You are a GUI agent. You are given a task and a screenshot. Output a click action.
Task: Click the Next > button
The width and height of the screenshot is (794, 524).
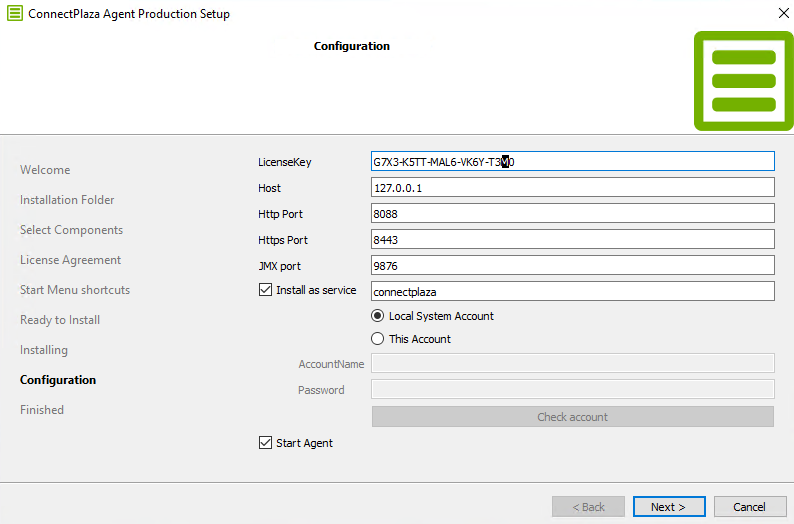pyautogui.click(x=669, y=507)
